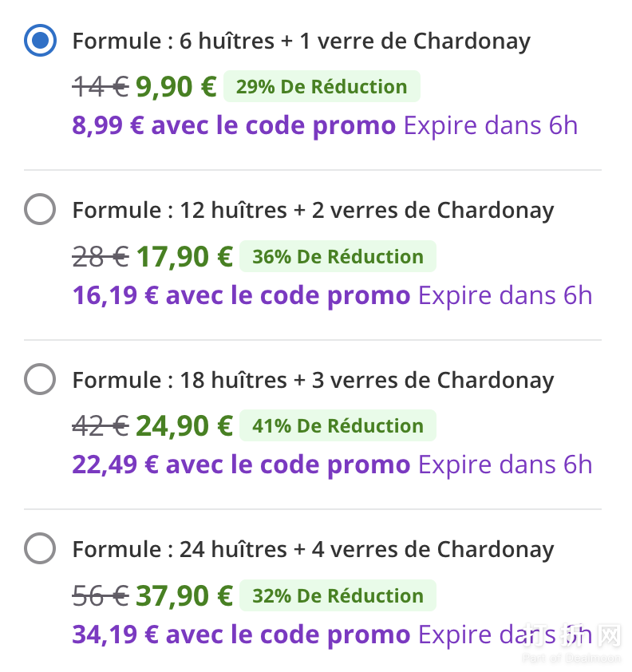Click the '24 huîtres + 4 verres' label
Image resolution: width=632 pixels, height=672 pixels.
(x=313, y=550)
